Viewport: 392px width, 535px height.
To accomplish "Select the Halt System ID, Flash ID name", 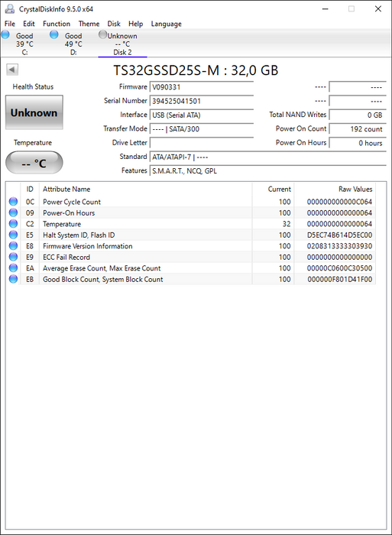I will tap(79, 235).
